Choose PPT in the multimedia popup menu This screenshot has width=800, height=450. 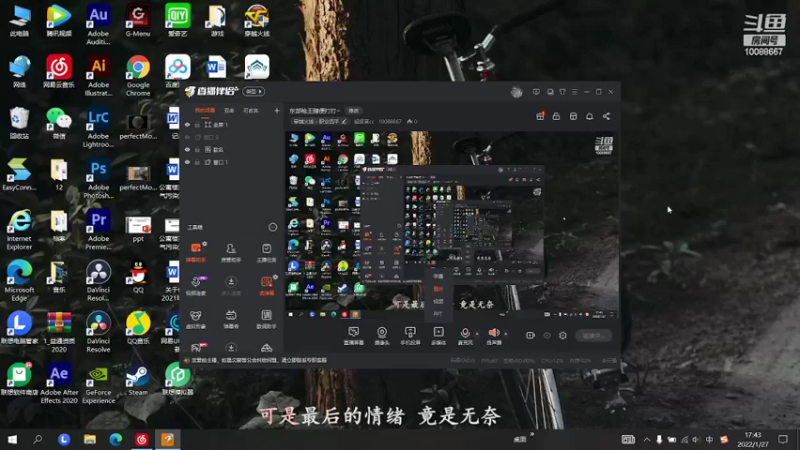438,313
